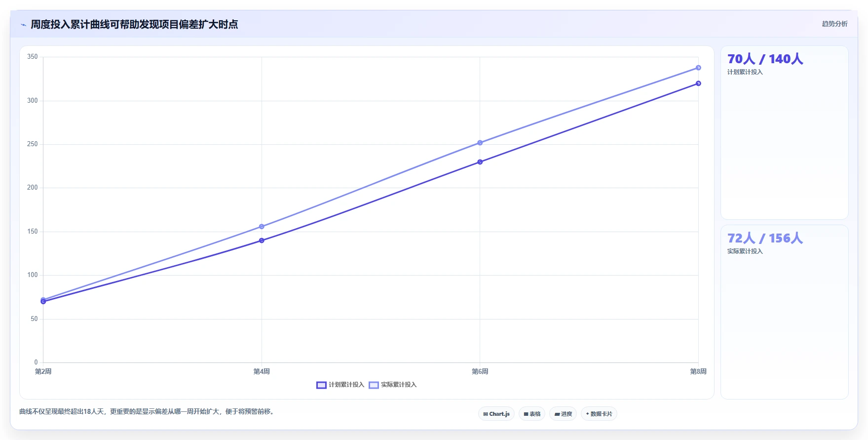Click the planned line point at 第6周
868x440 pixels.
click(480, 162)
